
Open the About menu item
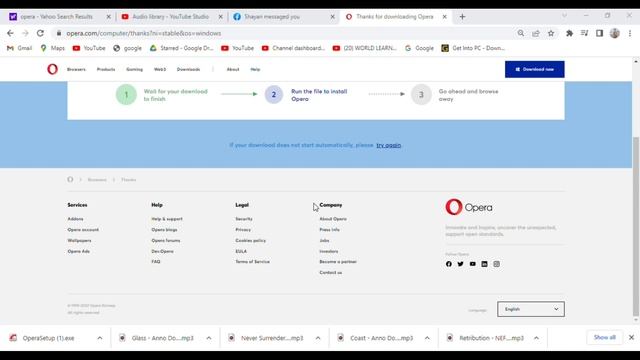[x=233, y=69]
